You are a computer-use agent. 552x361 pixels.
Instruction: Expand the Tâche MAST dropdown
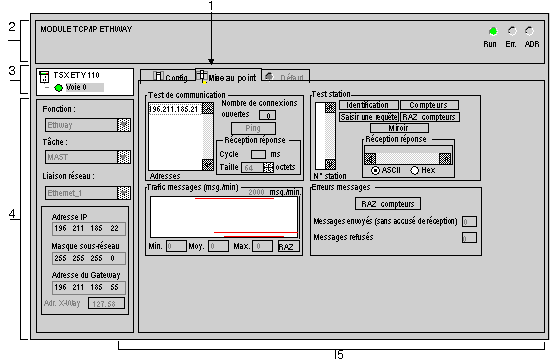124,157
